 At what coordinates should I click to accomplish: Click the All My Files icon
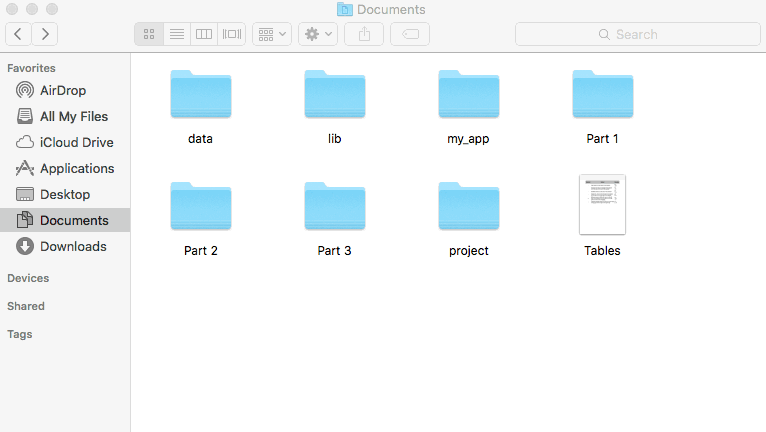(x=25, y=116)
